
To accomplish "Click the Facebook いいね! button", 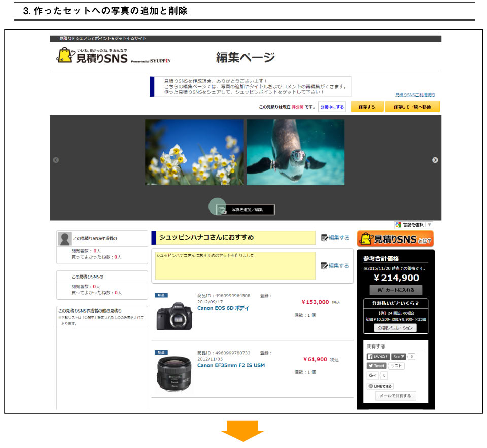I will 377,357.
